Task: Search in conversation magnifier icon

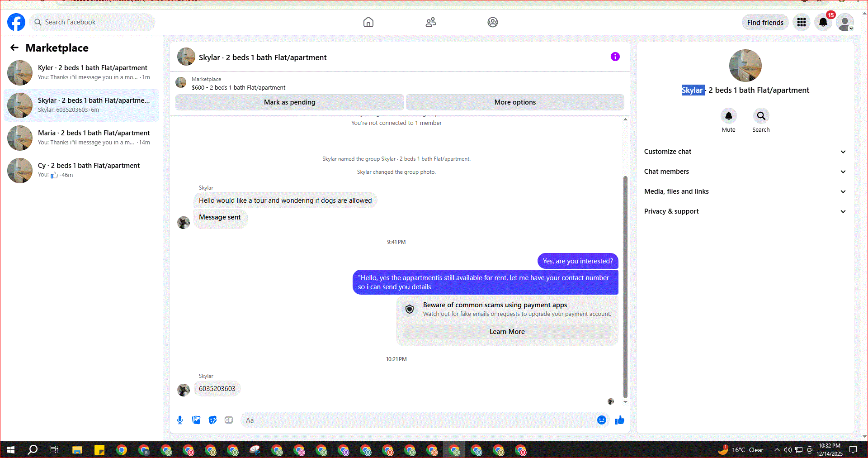Action: (x=761, y=116)
